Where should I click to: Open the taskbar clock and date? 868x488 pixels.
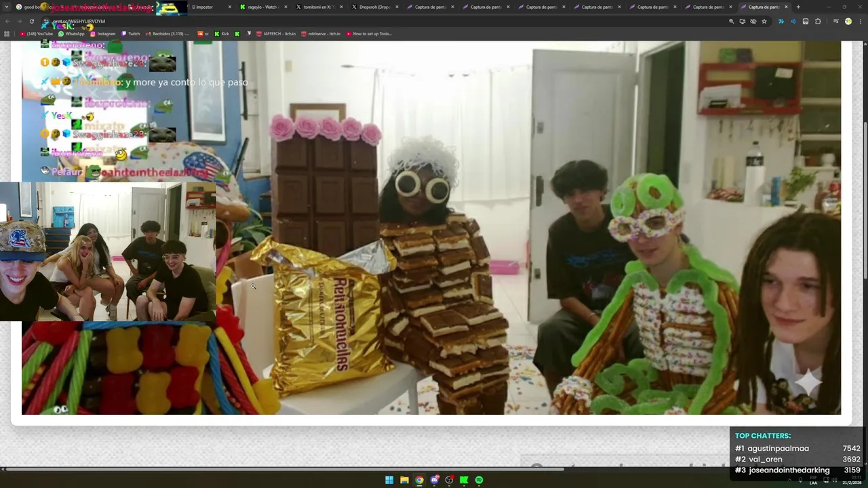point(852,480)
